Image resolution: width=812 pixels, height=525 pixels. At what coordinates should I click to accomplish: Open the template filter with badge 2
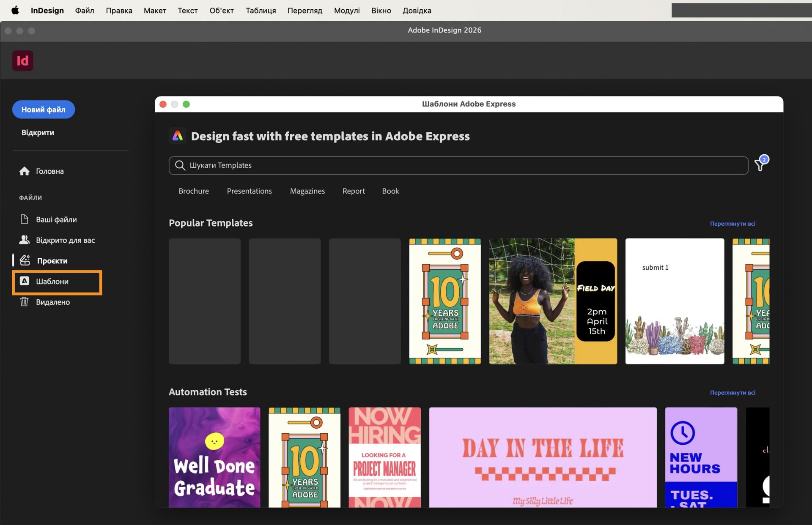click(760, 165)
